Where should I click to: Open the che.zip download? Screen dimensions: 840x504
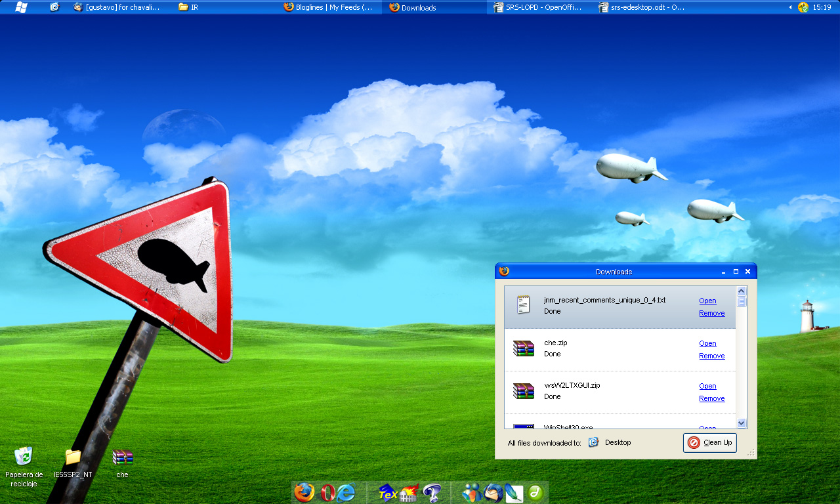pos(707,343)
